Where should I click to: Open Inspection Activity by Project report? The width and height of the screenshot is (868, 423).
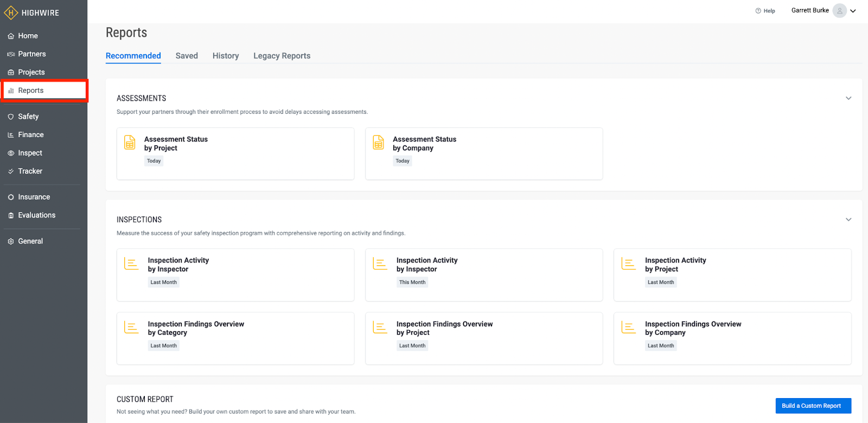732,275
